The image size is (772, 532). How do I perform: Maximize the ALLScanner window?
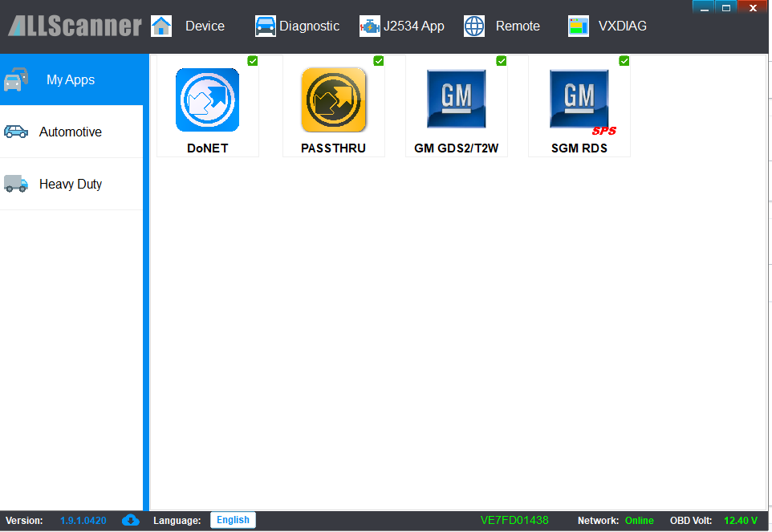(x=726, y=7)
